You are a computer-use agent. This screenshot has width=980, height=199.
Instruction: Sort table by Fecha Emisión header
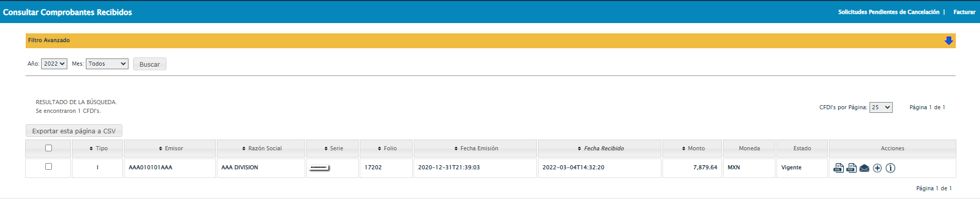point(476,148)
